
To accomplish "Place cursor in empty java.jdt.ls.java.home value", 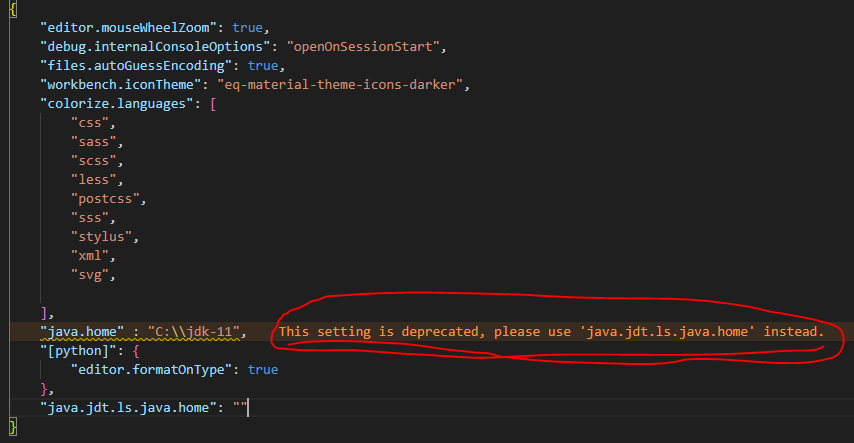I will [240, 408].
